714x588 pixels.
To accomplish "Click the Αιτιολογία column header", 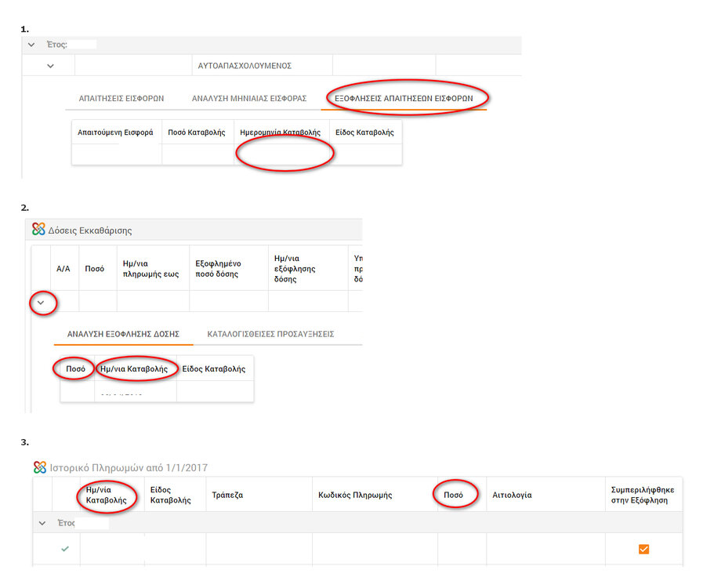I will [512, 495].
